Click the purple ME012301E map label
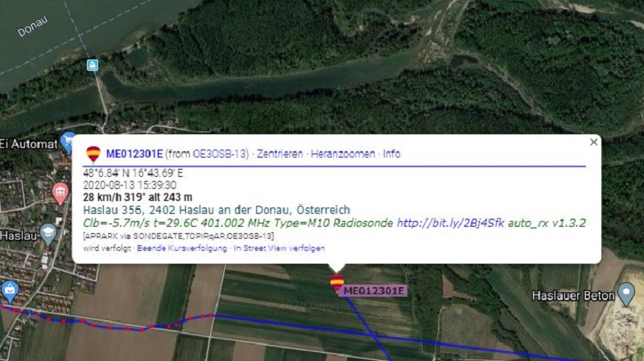644x361 pixels. (373, 291)
